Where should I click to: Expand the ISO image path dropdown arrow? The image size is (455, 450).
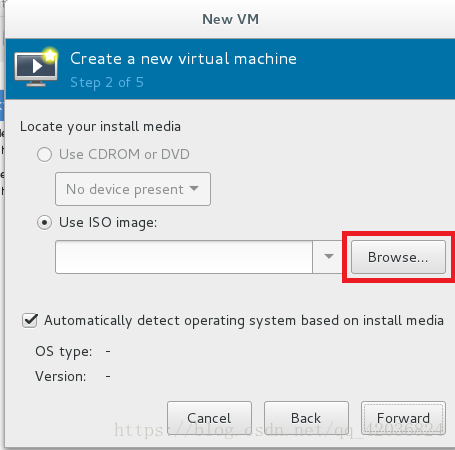329,257
